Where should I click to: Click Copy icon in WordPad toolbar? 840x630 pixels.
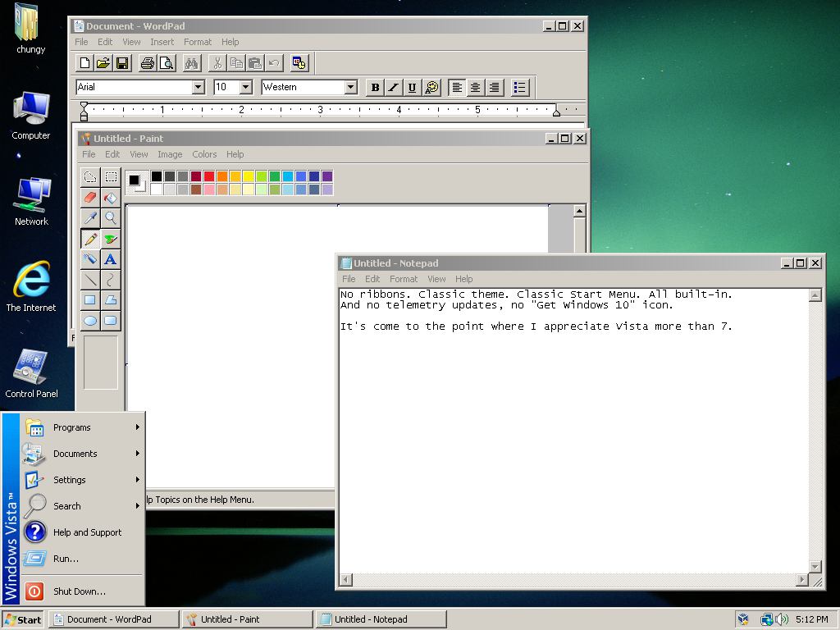tap(236, 63)
